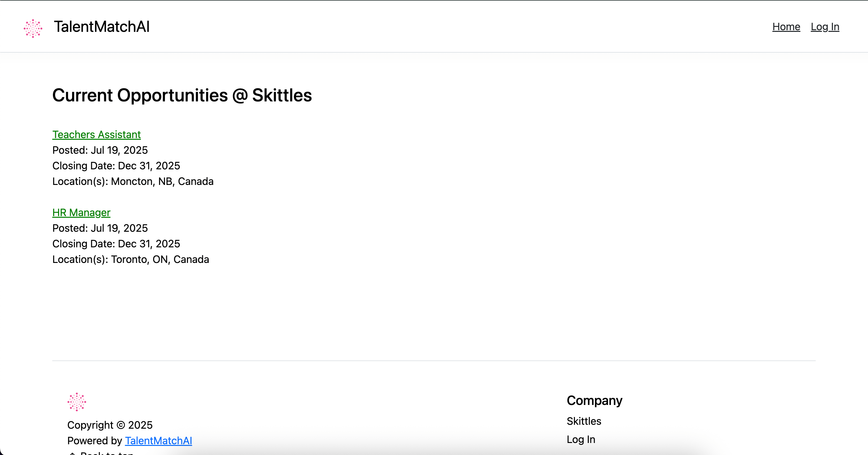The image size is (868, 455).
Task: Open the HR Manager job posting
Action: pos(81,213)
